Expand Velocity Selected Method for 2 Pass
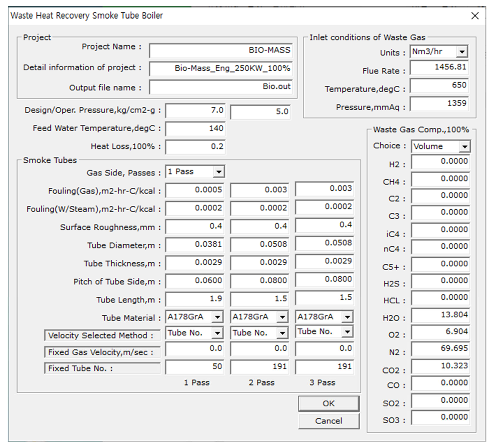 (x=282, y=333)
